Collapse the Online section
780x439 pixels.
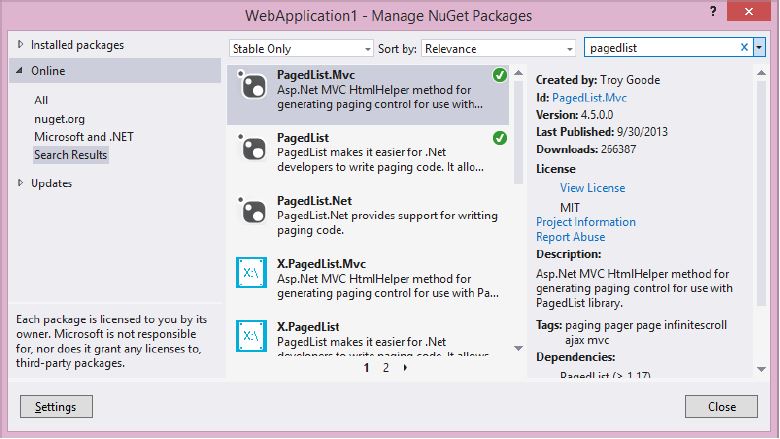(19, 71)
